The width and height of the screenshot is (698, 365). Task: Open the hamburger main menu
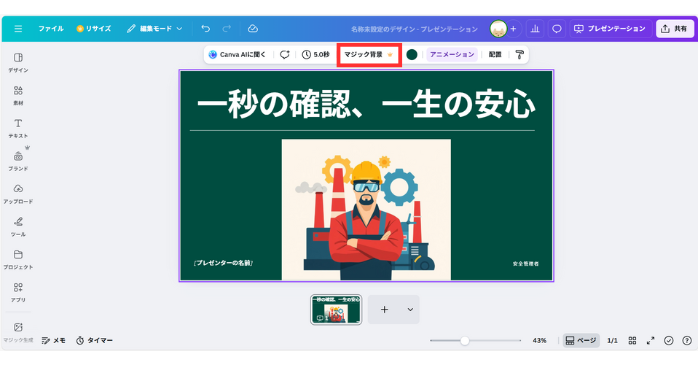[18, 28]
